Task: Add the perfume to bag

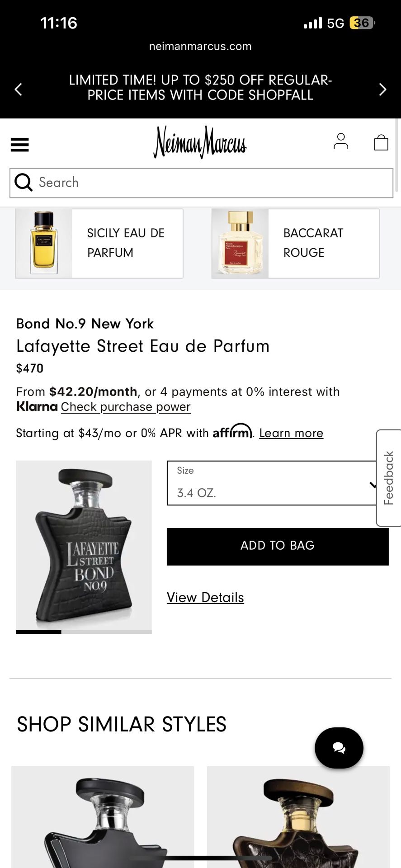Action: click(278, 546)
